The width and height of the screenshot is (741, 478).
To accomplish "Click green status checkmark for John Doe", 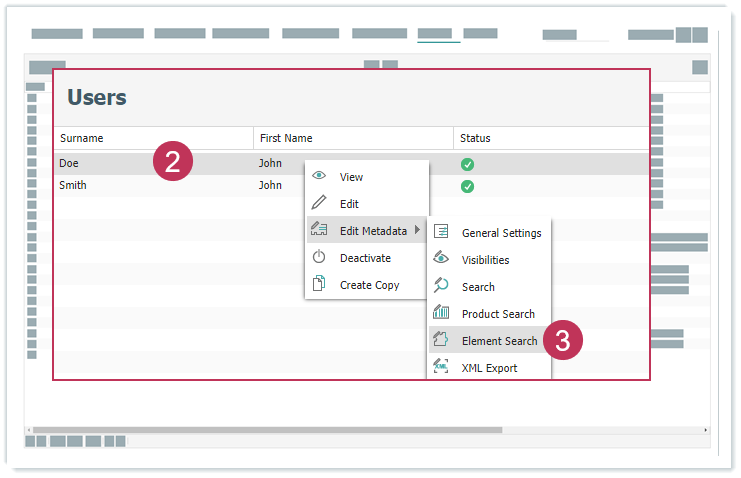I will click(x=467, y=164).
